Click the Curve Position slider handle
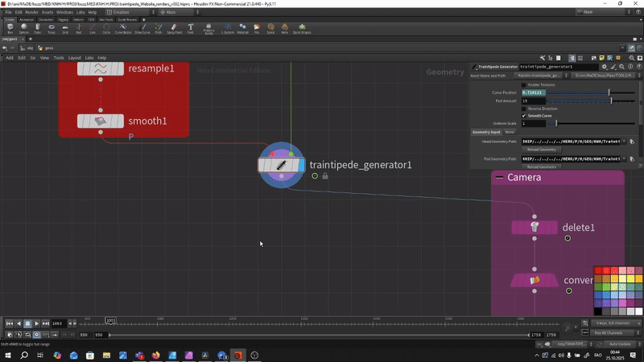This screenshot has height=362, width=644. pyautogui.click(x=609, y=93)
